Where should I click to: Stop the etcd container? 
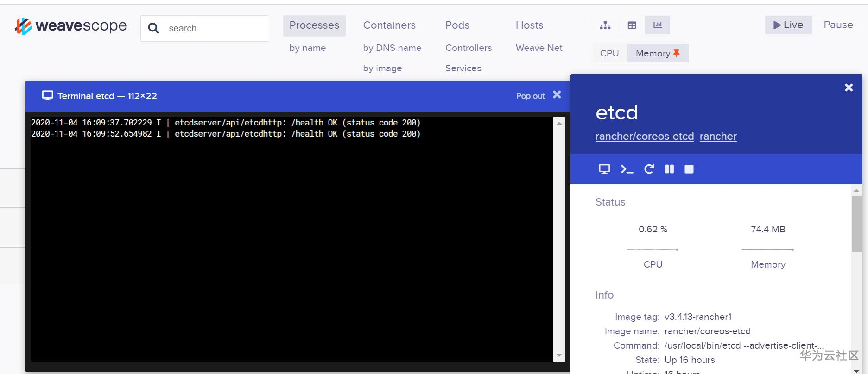pyautogui.click(x=689, y=169)
